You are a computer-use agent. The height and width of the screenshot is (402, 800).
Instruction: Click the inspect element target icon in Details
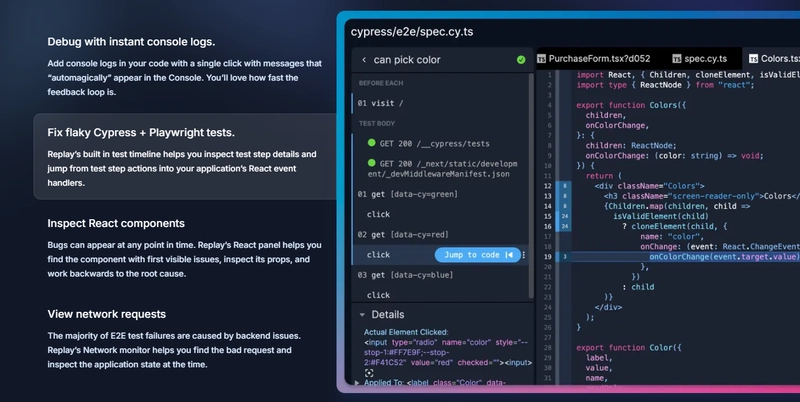click(x=369, y=373)
